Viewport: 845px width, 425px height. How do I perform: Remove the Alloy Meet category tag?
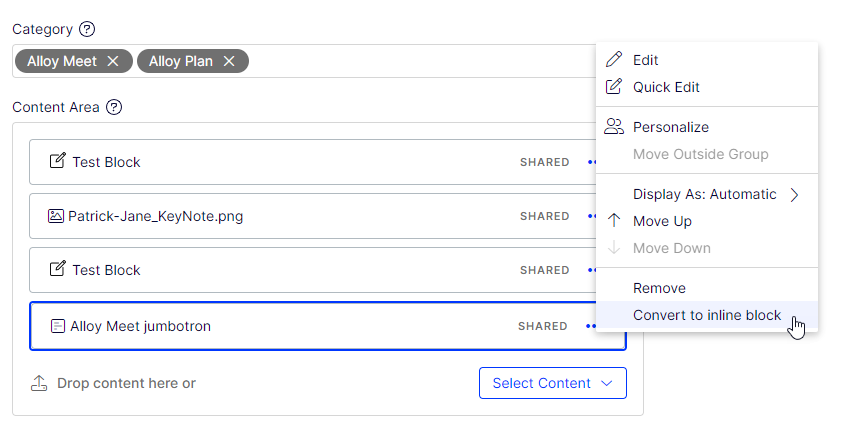[113, 61]
